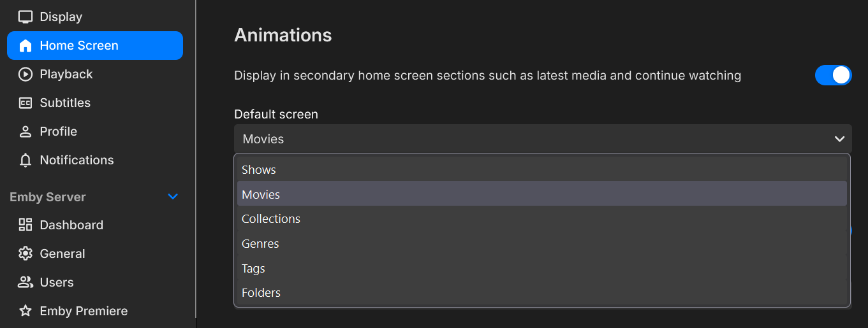Select Tags in the dropdown list
The image size is (868, 328).
click(x=253, y=269)
